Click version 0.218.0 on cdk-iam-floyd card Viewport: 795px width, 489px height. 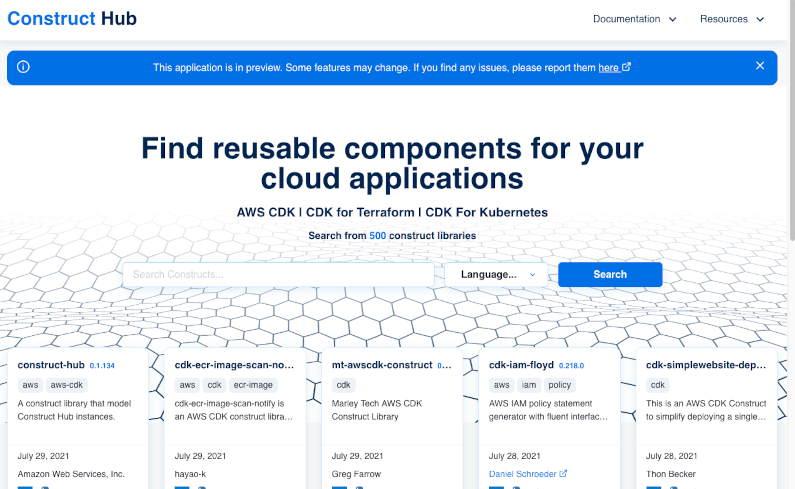[x=571, y=366]
